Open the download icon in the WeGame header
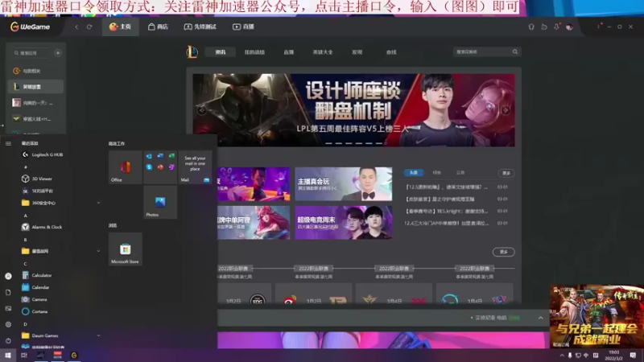644x362 pixels. point(556,27)
